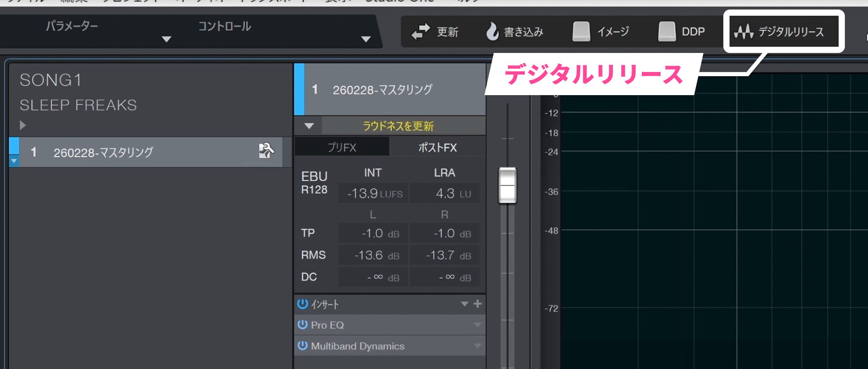Viewport: 868px width, 369px height.
Task: Disable the Multiband Dynamics plugin
Action: tap(303, 345)
